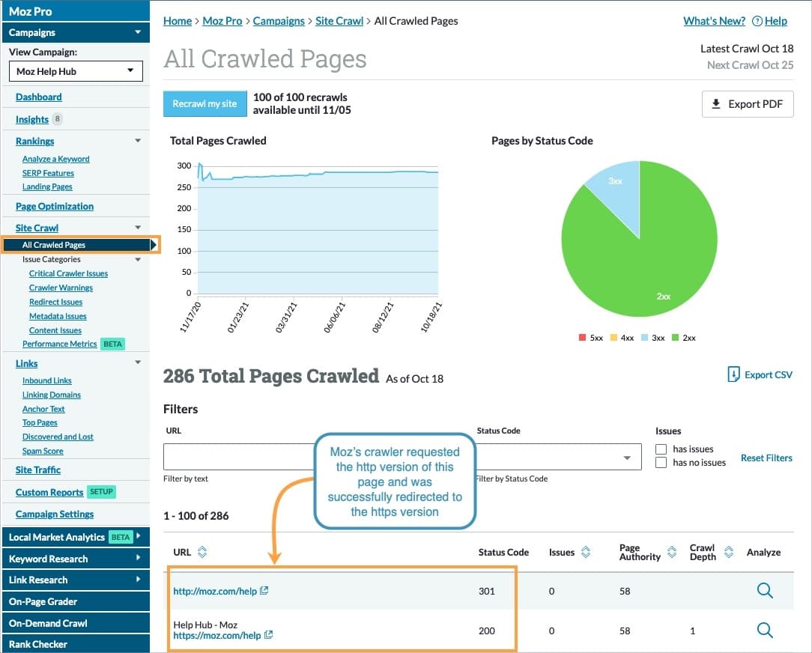Enable the 'has no issues' checkbox
The image size is (812, 653).
661,463
